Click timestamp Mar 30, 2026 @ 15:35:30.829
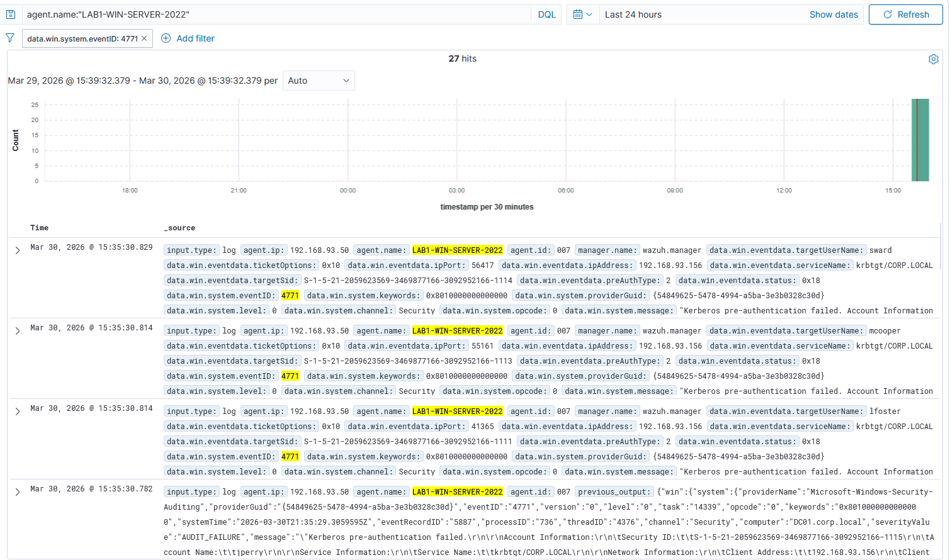The height and width of the screenshot is (560, 950). [91, 247]
